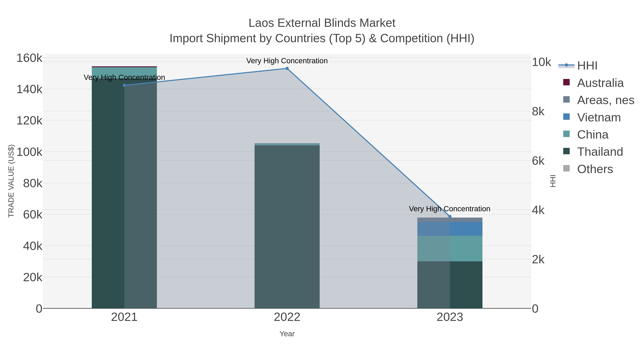The height and width of the screenshot is (362, 644).
Task: Toggle the China legend label
Action: (593, 134)
